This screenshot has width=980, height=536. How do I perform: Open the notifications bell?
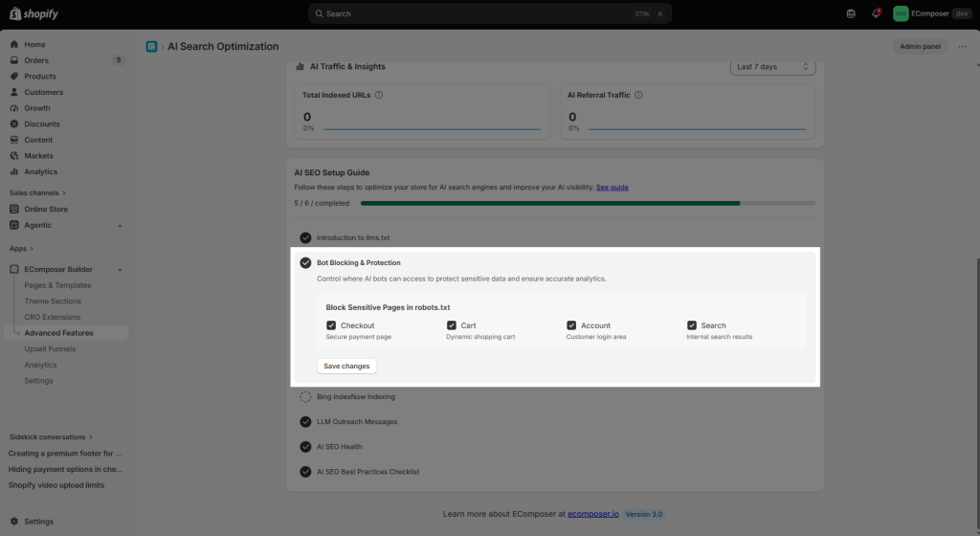876,13
